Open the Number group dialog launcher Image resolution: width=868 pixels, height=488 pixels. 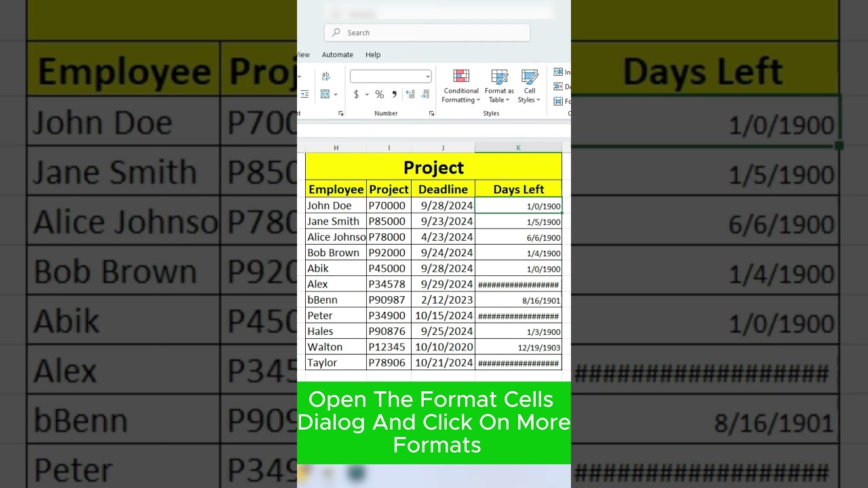[x=431, y=113]
